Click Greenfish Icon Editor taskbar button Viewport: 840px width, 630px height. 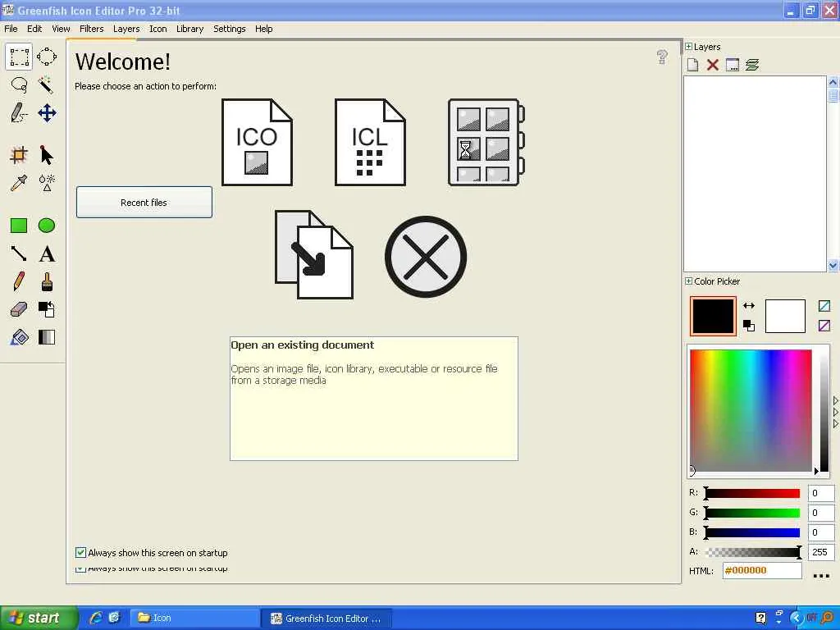(x=326, y=619)
